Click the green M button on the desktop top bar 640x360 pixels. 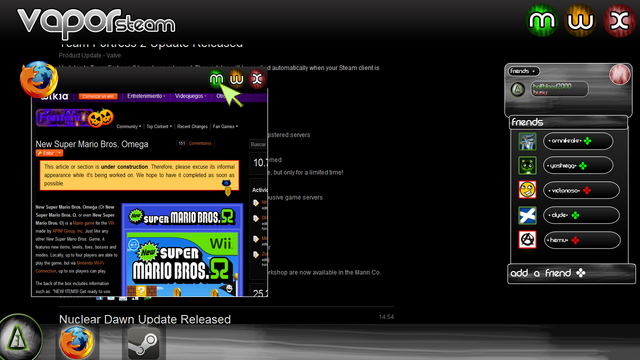click(x=542, y=20)
